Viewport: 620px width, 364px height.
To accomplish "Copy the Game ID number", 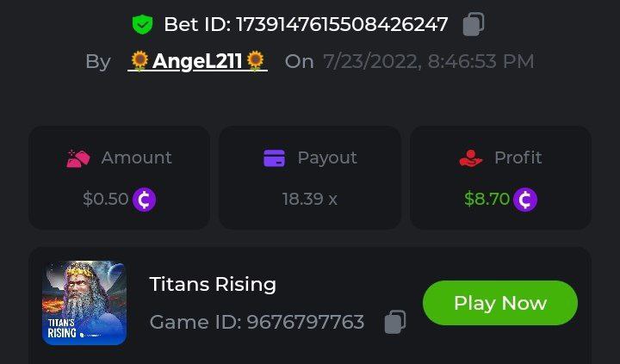I will coord(394,322).
